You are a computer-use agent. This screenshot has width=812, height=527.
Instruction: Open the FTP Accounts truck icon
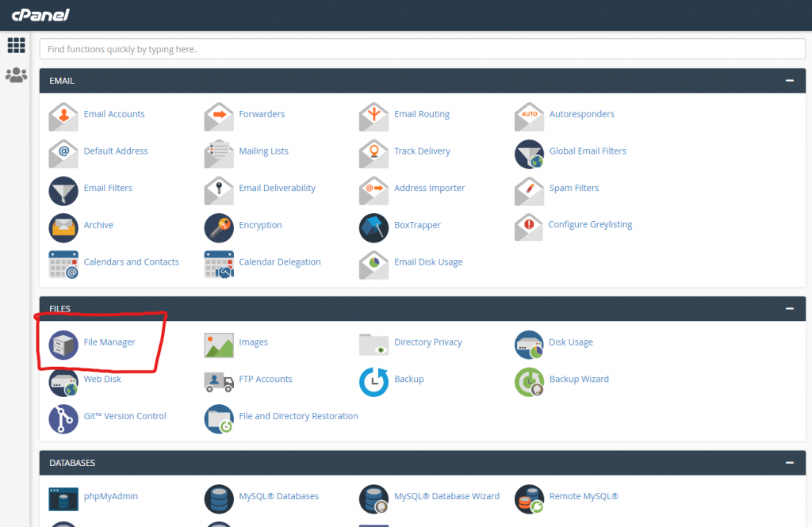point(219,382)
